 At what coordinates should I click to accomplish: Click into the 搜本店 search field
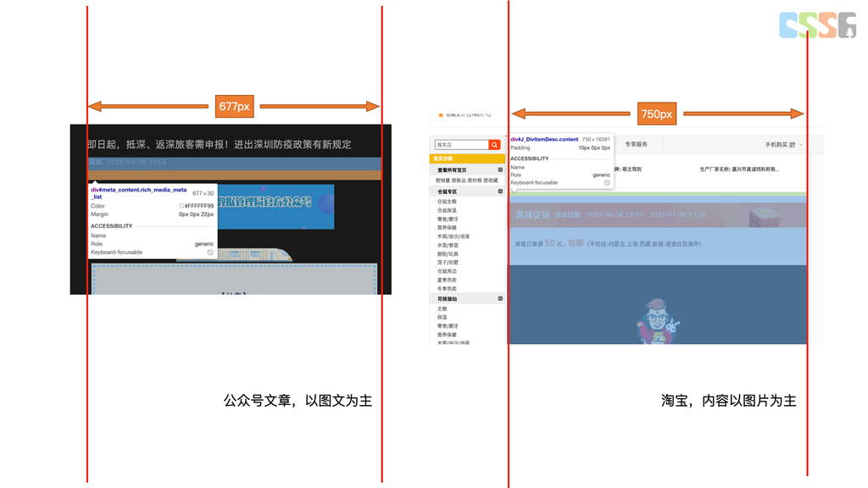tap(461, 145)
